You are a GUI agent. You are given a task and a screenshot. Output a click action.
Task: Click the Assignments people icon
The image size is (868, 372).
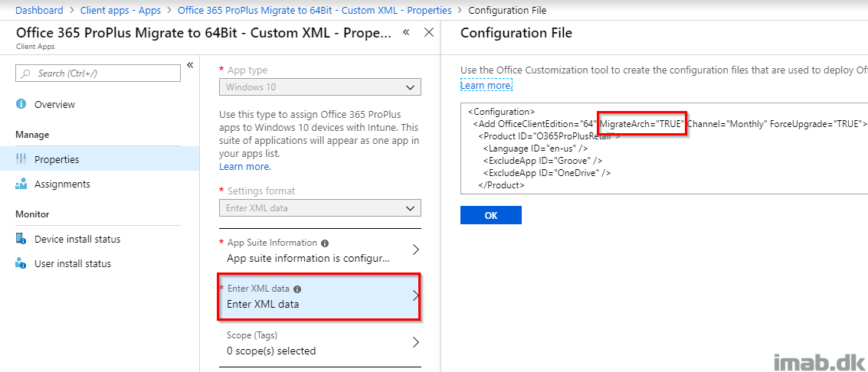point(21,184)
